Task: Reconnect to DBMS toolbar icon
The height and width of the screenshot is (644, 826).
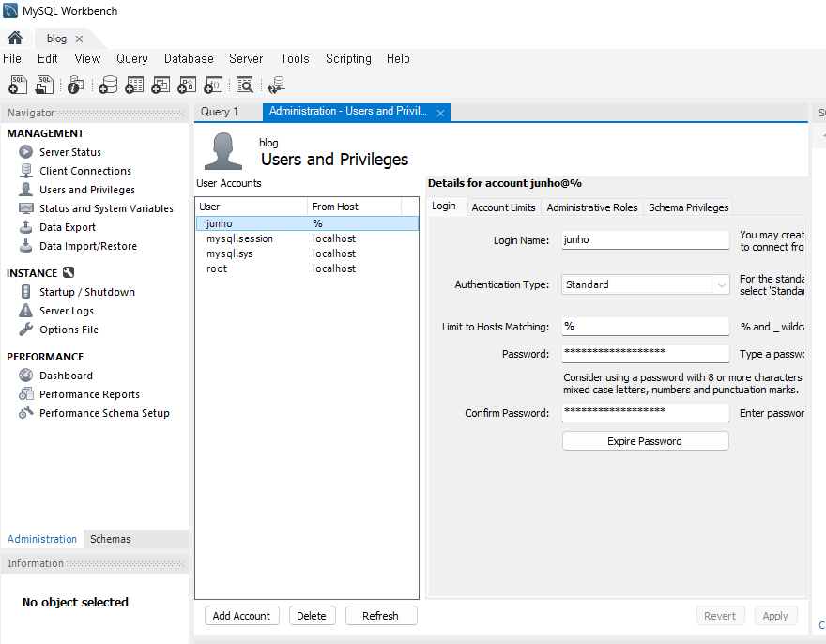Action: [x=277, y=84]
